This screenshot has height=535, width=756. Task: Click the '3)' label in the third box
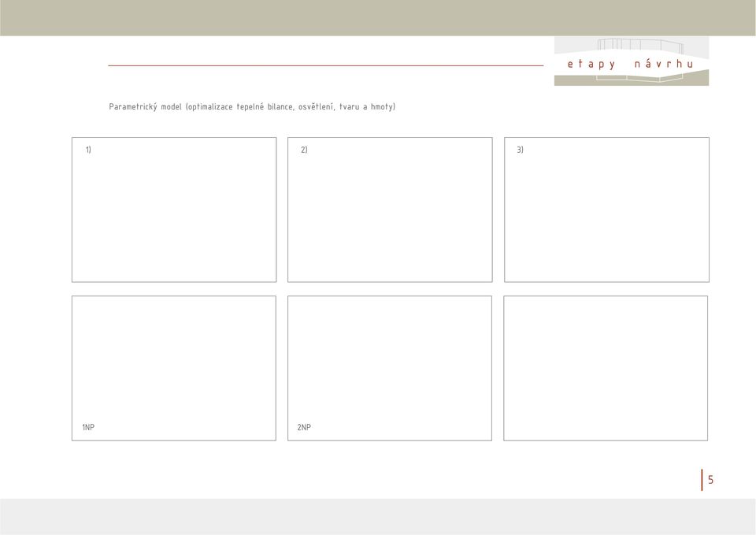coord(520,150)
